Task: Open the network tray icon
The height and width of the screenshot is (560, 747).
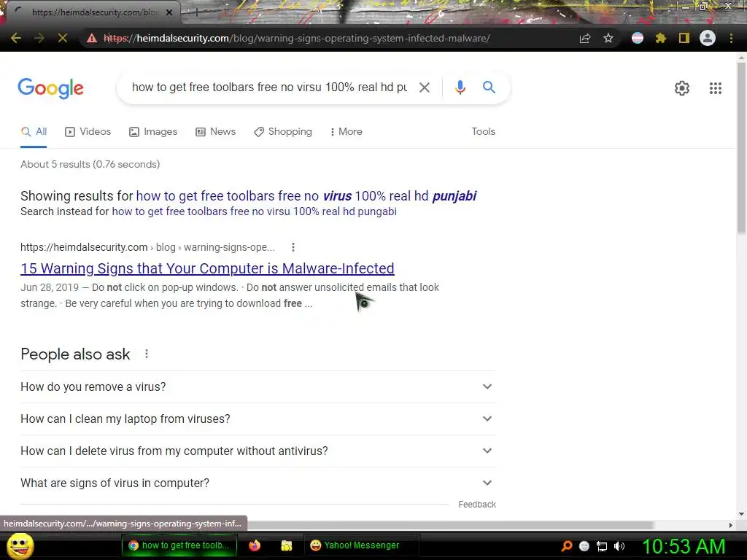Action: point(602,546)
